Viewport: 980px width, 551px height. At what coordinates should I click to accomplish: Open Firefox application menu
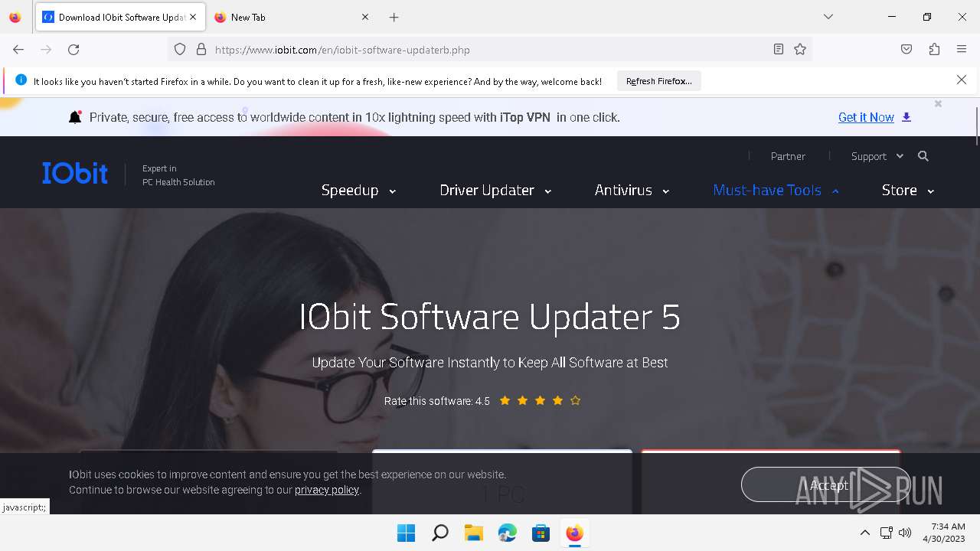tap(962, 49)
